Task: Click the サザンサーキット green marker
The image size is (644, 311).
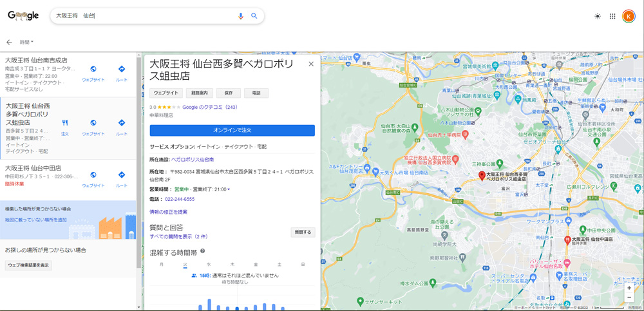Action: point(360,301)
